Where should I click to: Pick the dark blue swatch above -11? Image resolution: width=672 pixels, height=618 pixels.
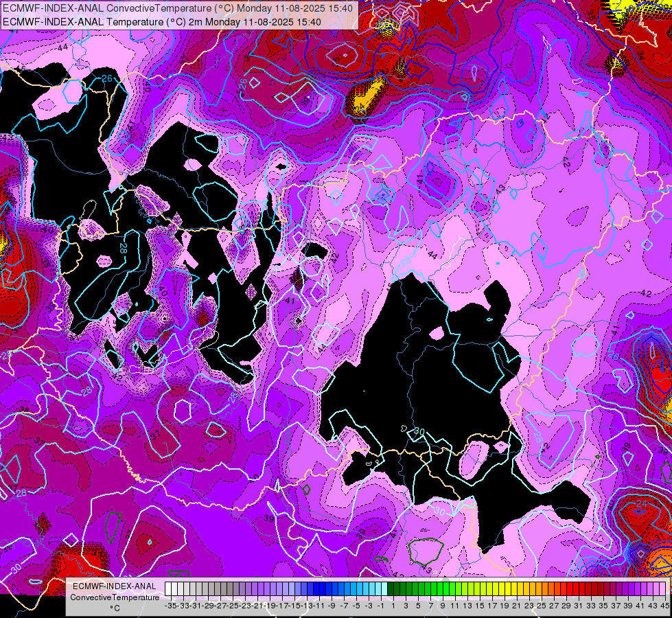tap(316, 588)
